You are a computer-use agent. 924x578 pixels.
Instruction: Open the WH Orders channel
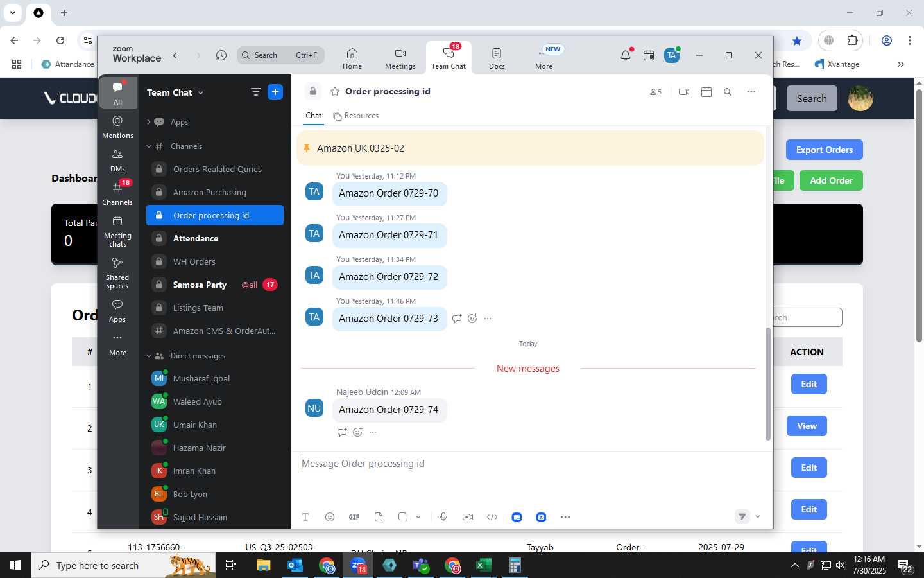coord(215,261)
